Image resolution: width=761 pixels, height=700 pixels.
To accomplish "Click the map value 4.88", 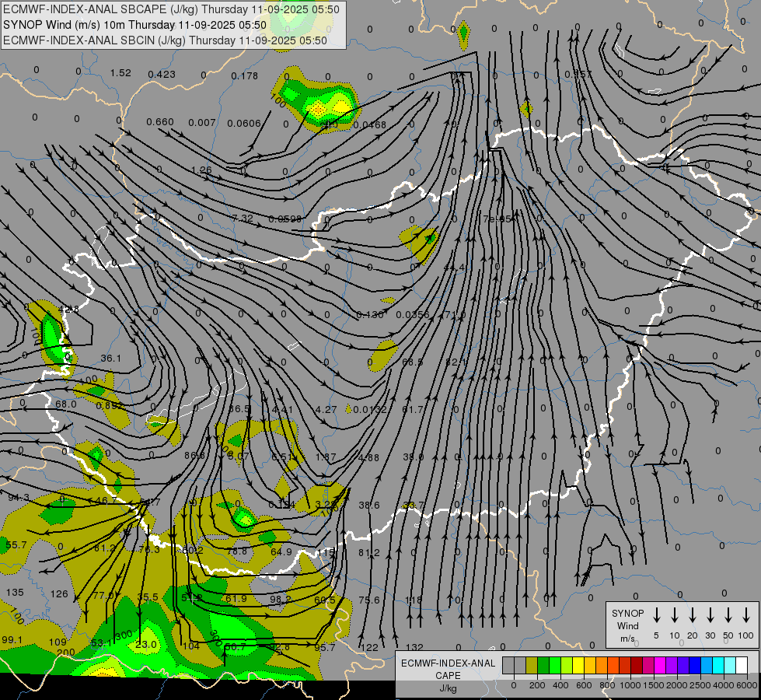I will pos(368,457).
